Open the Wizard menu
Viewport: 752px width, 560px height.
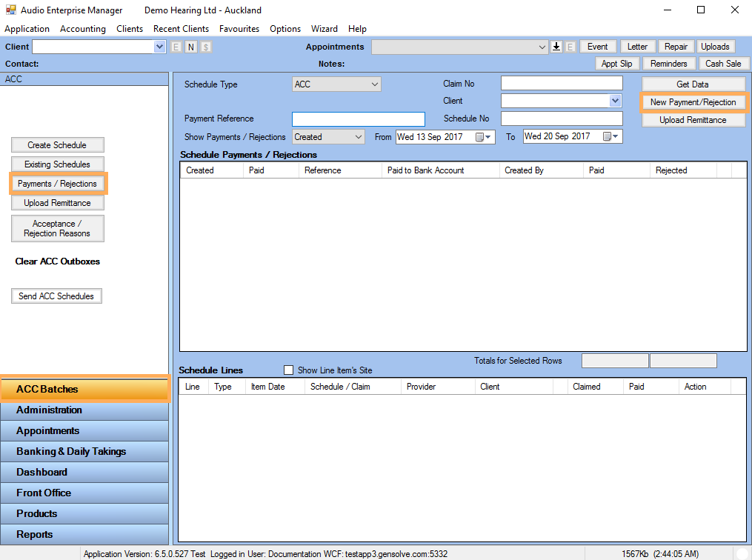tap(325, 29)
